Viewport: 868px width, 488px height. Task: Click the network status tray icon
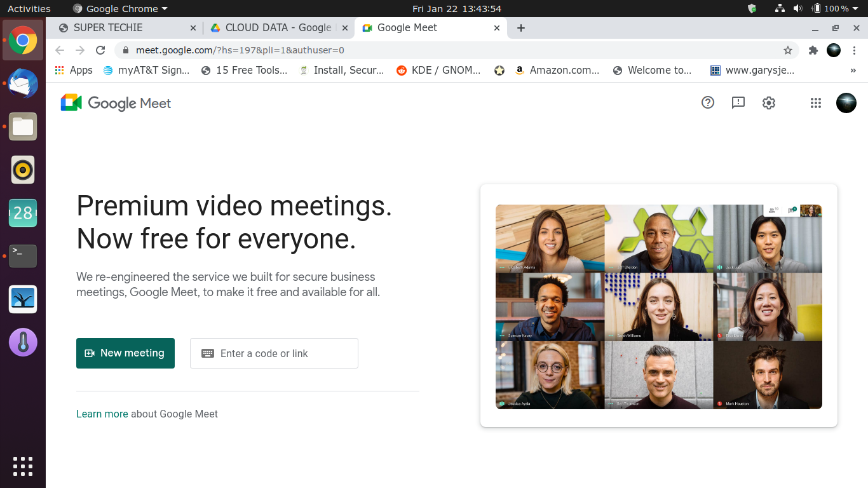click(x=780, y=8)
